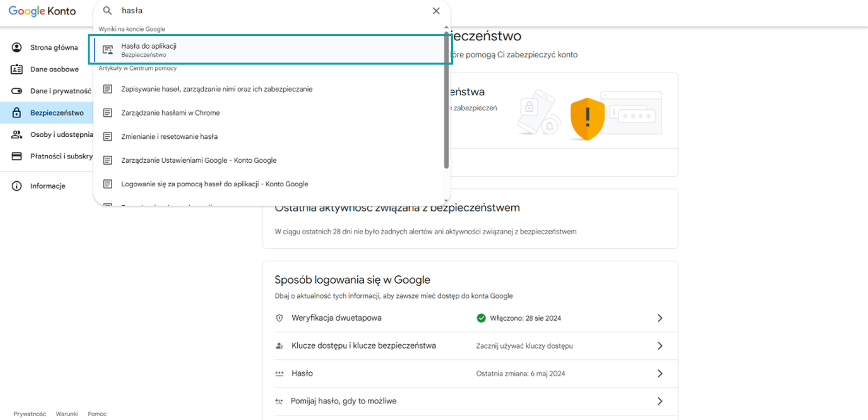
Task: Open the Prywatność footer link
Action: point(29,414)
